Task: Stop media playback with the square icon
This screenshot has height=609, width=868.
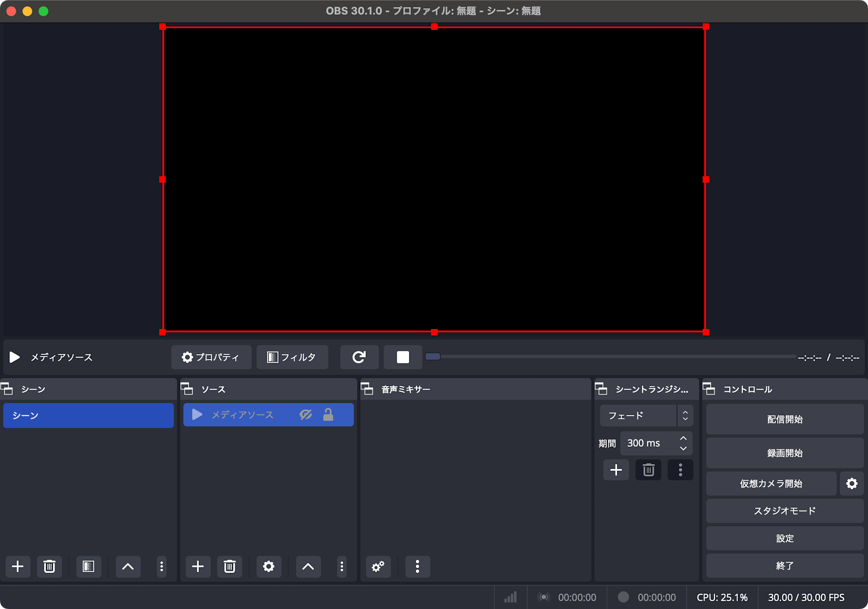Action: [403, 357]
